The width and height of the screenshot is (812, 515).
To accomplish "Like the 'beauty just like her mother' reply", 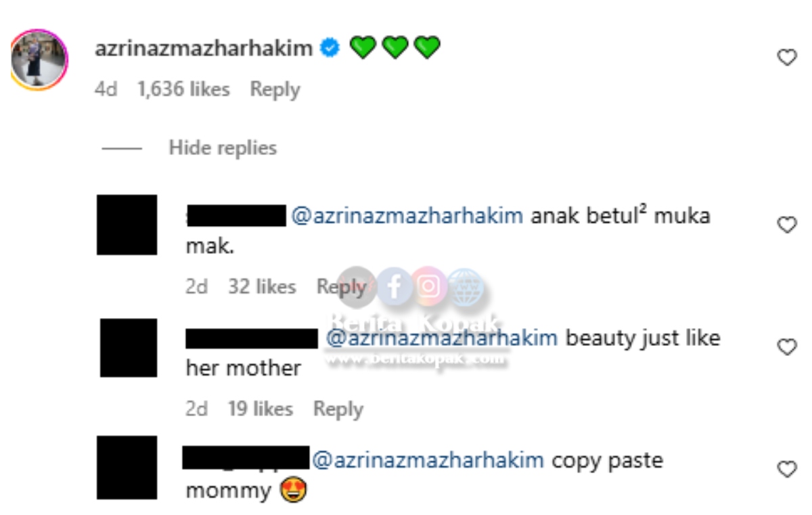I will (x=786, y=347).
